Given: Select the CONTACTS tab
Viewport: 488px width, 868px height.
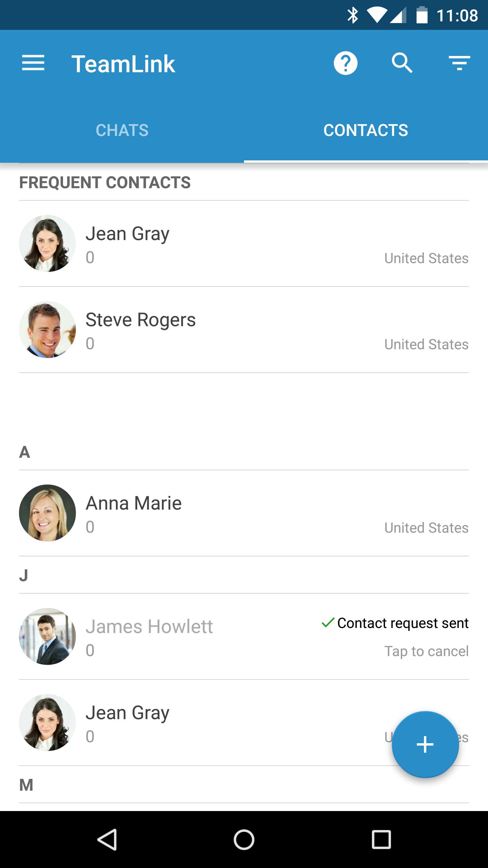Looking at the screenshot, I should (366, 131).
